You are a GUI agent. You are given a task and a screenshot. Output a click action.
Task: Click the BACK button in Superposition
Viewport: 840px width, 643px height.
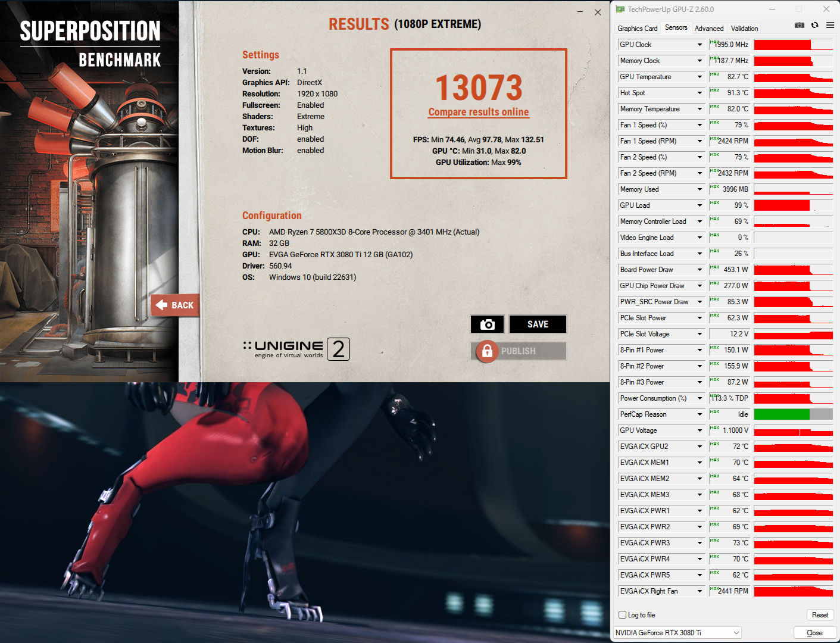point(175,305)
